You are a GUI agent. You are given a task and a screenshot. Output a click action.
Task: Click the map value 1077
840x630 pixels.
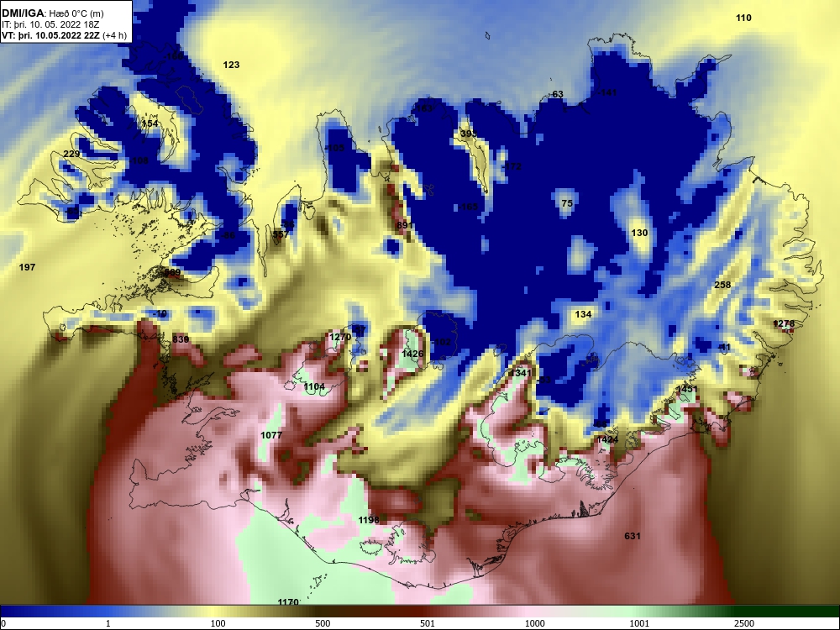[271, 435]
